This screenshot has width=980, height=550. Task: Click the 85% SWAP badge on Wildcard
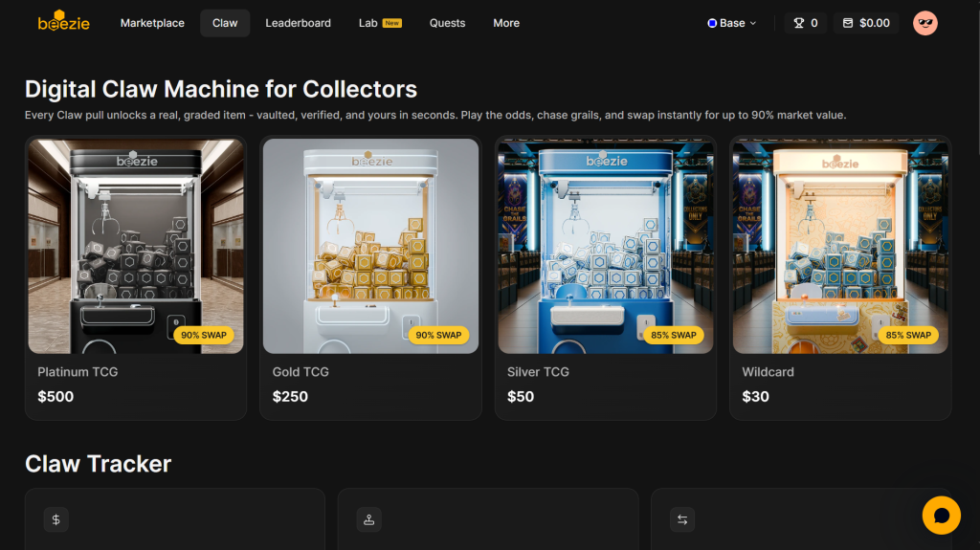pos(908,335)
